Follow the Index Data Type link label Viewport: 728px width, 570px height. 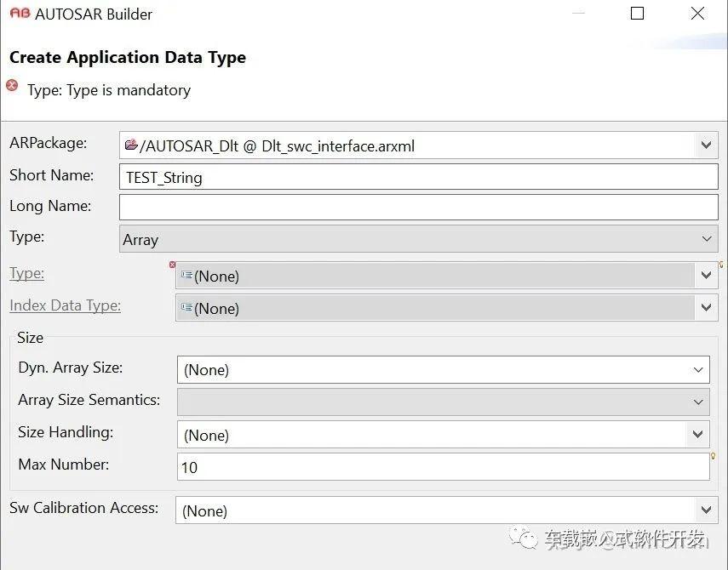tap(65, 305)
